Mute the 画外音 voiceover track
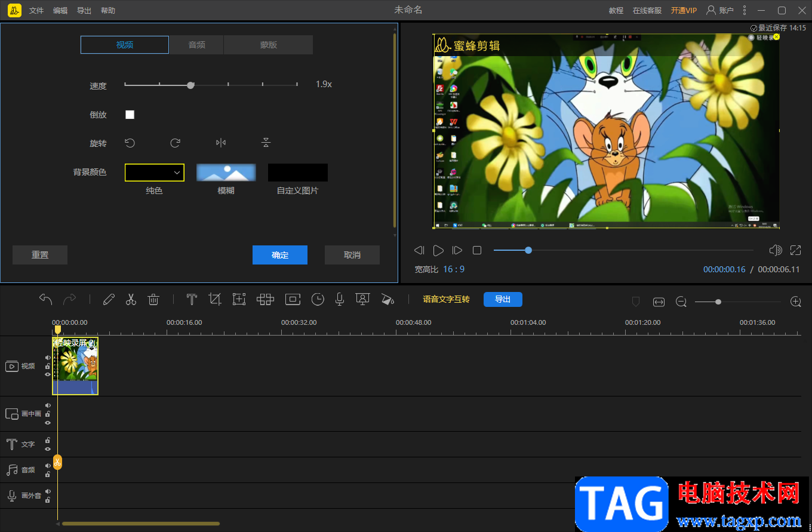Image resolution: width=812 pixels, height=532 pixels. tap(48, 491)
